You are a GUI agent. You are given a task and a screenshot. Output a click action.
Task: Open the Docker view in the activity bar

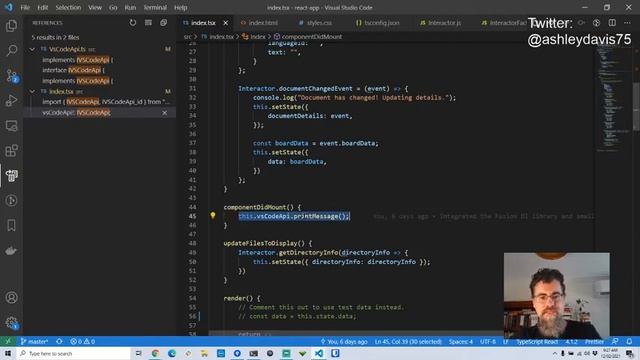coord(11,250)
